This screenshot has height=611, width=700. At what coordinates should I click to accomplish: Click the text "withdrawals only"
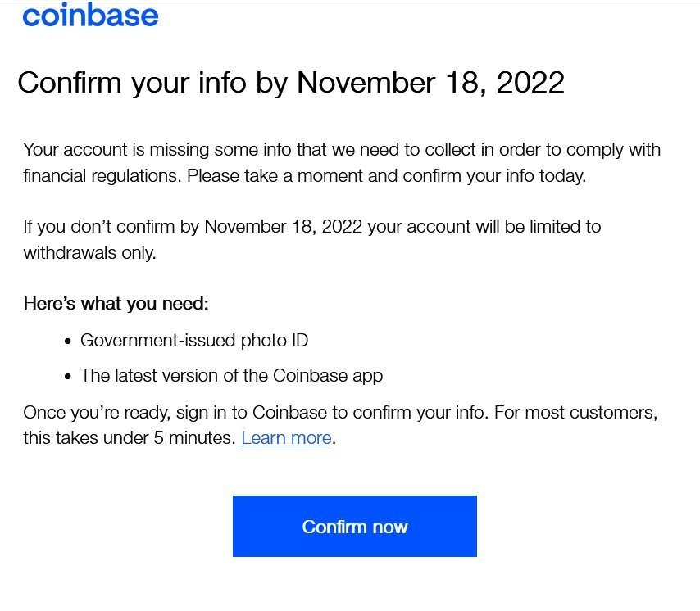point(89,252)
